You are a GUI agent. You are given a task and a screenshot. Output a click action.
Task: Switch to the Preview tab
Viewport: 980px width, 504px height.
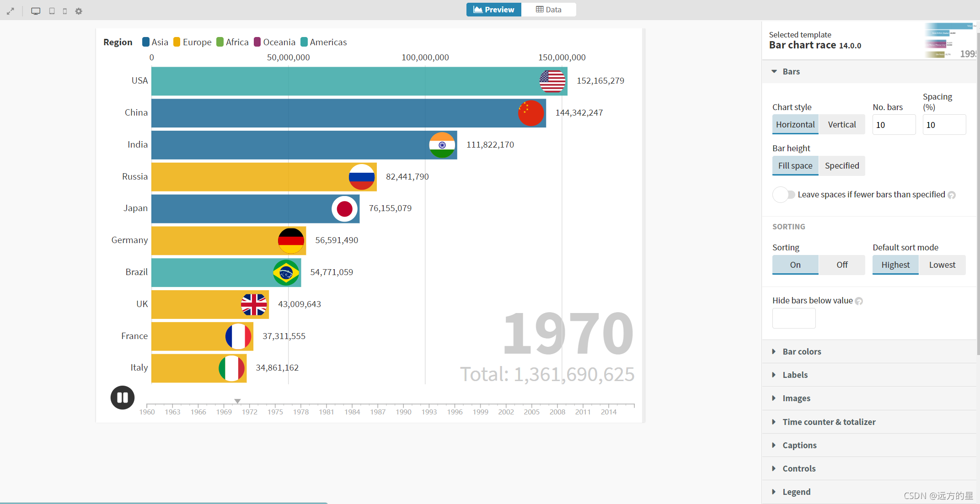(494, 10)
